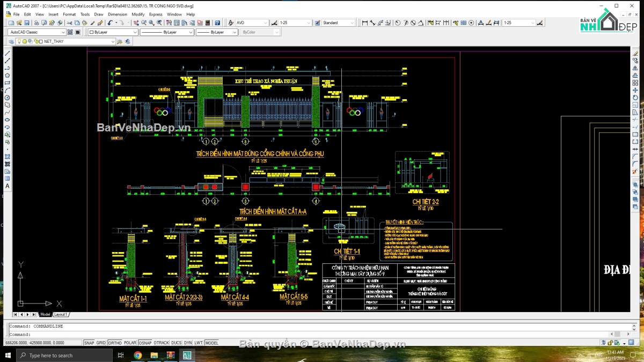Click the Help question mark icon
Image resolution: width=644 pixels, height=362 pixels.
pos(217,23)
